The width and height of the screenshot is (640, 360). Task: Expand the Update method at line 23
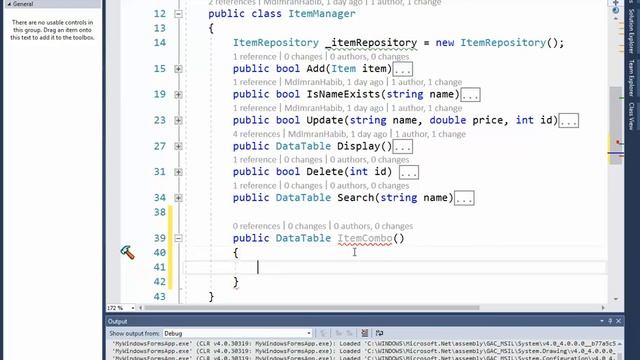click(178, 120)
